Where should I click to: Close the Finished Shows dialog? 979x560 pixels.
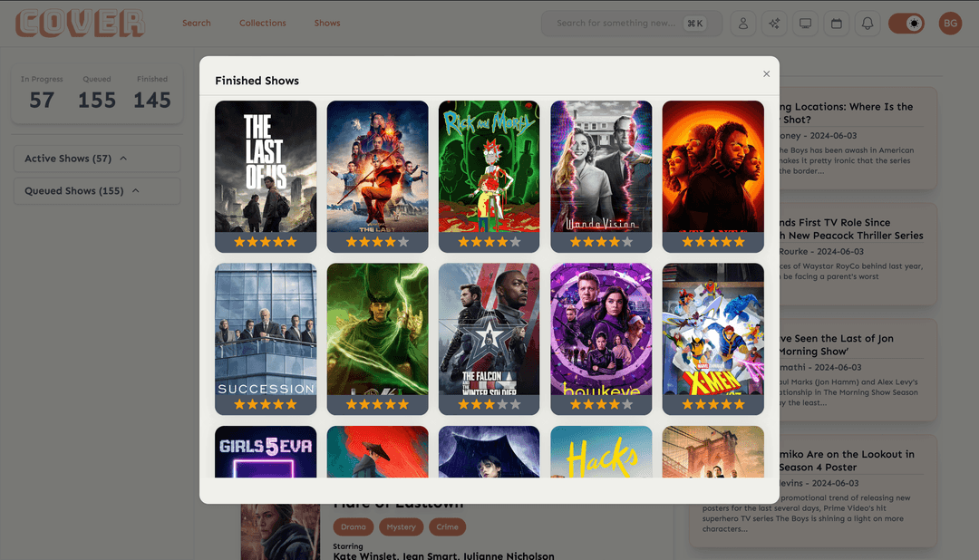pos(766,73)
